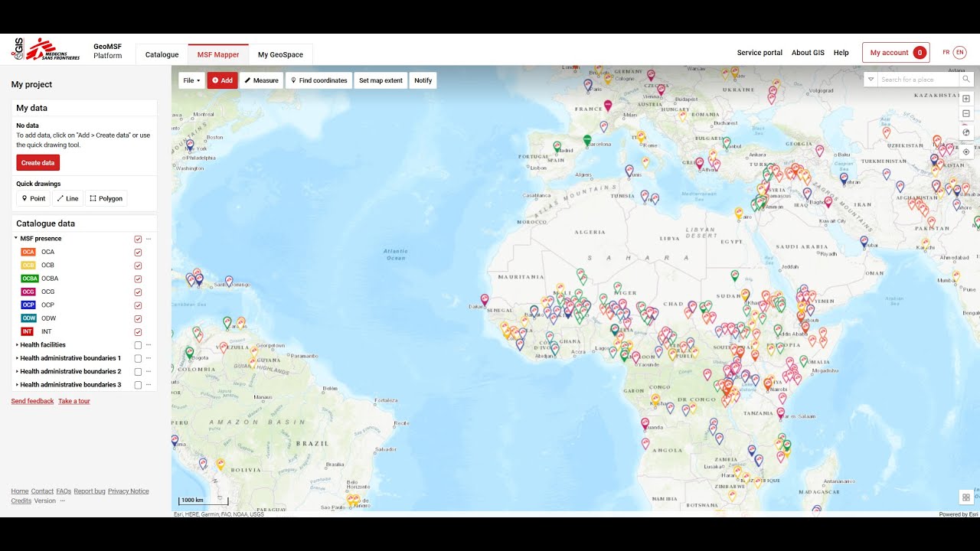Uncheck the MSF presence layer group
The width and height of the screenshot is (980, 551).
[138, 239]
